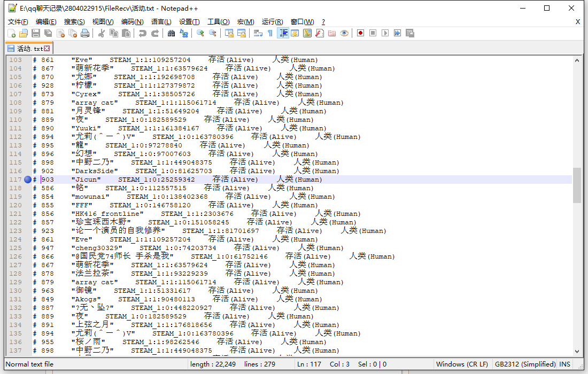Click the "Jicun" text on line 117
Viewport: 588px width, 374px height.
click(86, 180)
